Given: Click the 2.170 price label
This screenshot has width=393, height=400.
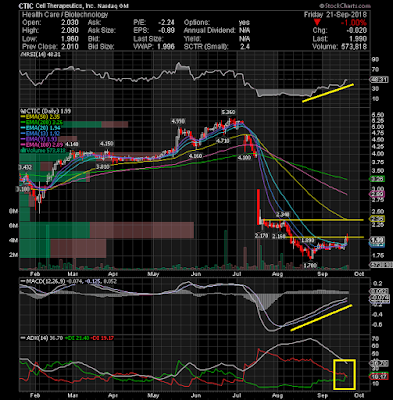Looking at the screenshot, I should [x=261, y=236].
